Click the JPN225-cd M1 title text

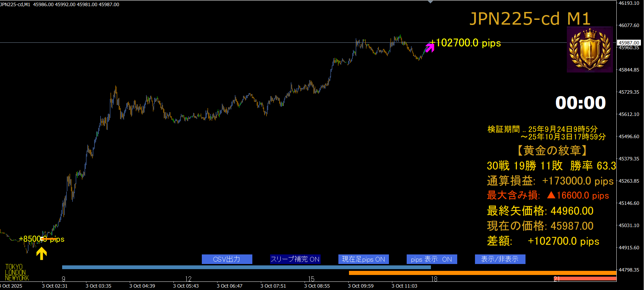point(530,18)
